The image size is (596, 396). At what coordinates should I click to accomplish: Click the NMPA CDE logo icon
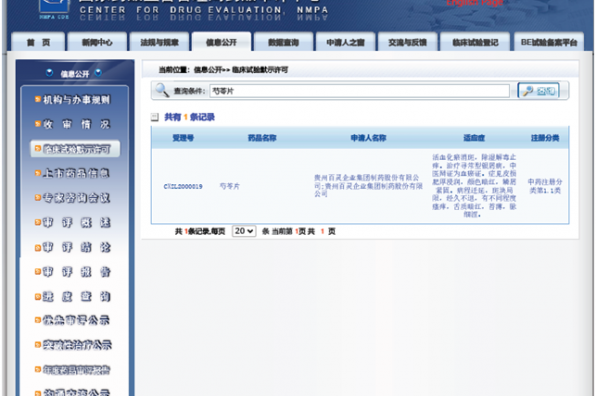pos(54,9)
